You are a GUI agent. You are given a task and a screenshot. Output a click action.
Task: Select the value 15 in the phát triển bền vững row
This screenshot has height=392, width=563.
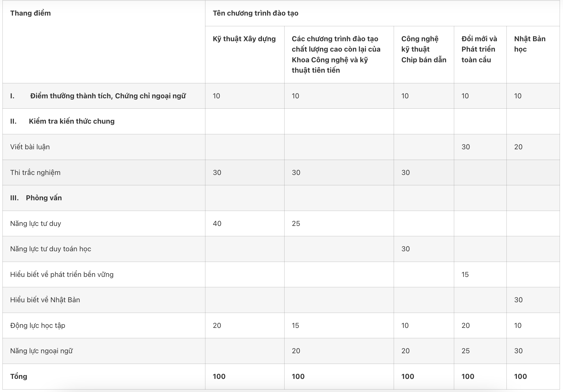[465, 274]
